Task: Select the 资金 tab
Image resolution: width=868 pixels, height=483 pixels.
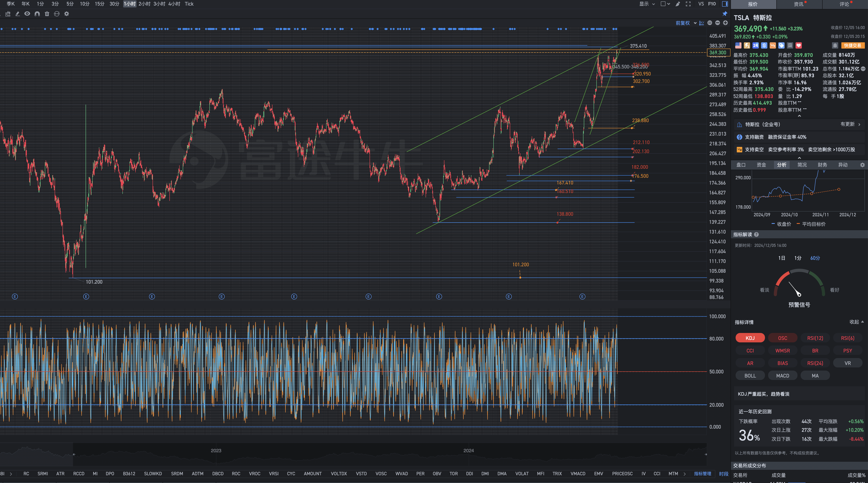Action: click(x=761, y=165)
